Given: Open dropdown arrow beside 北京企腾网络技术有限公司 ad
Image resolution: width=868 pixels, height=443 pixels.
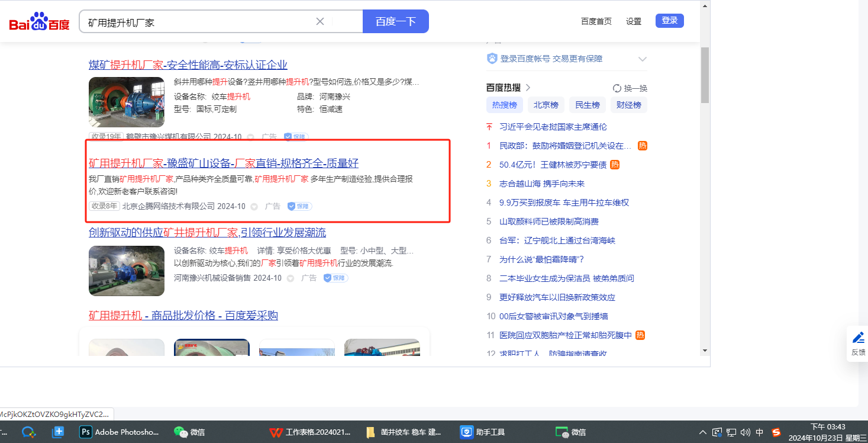Looking at the screenshot, I should tap(254, 207).
